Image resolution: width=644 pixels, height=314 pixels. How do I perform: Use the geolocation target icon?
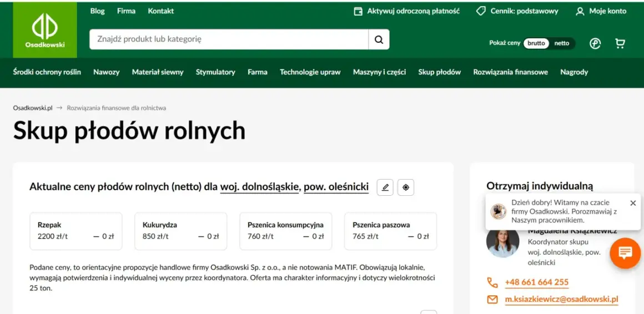pyautogui.click(x=406, y=188)
